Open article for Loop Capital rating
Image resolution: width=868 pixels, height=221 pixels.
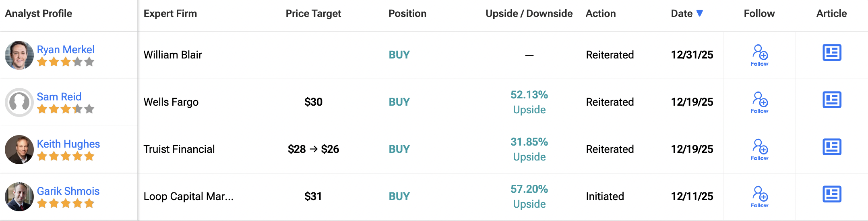[832, 194]
